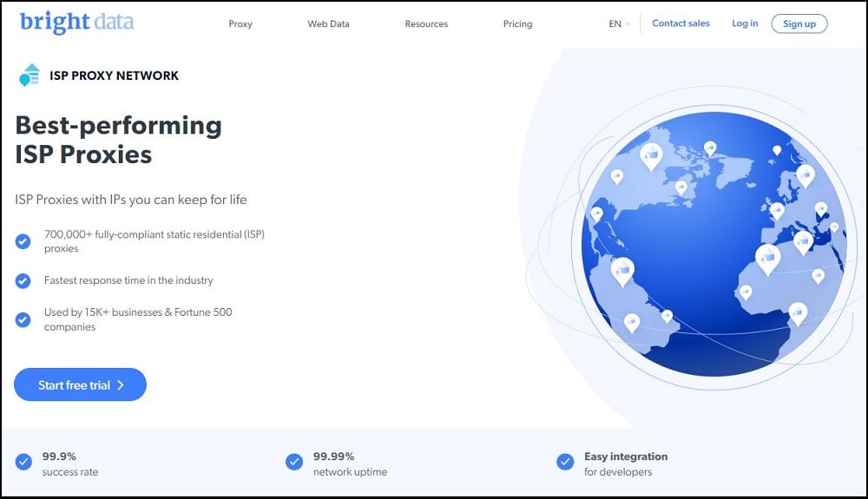
Task: Click the large location pin over North Africa
Action: (x=768, y=259)
